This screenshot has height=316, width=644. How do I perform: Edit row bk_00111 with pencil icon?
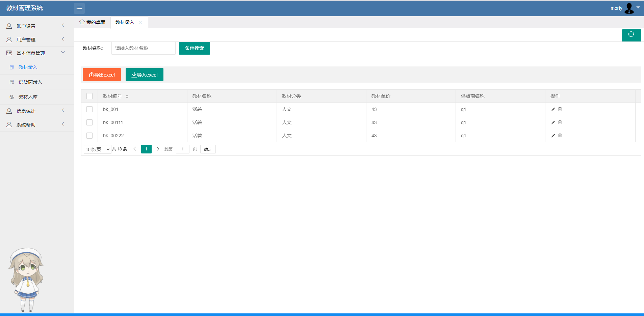[x=553, y=122]
